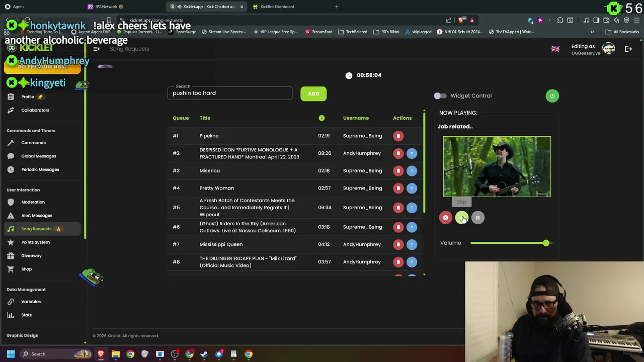Pause the current song

pos(477,218)
